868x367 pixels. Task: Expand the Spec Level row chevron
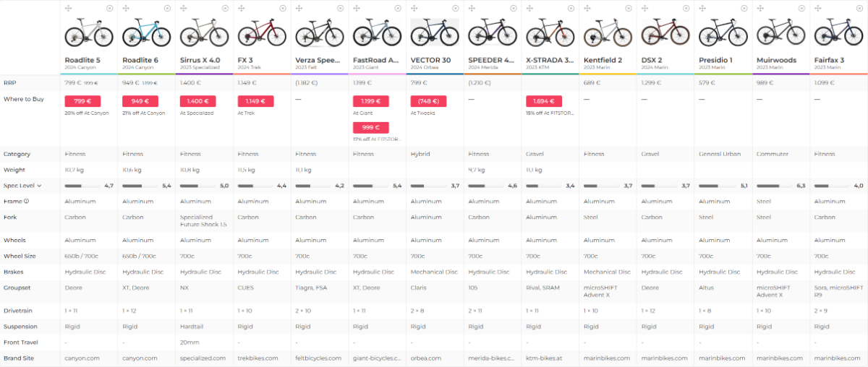pyautogui.click(x=39, y=186)
